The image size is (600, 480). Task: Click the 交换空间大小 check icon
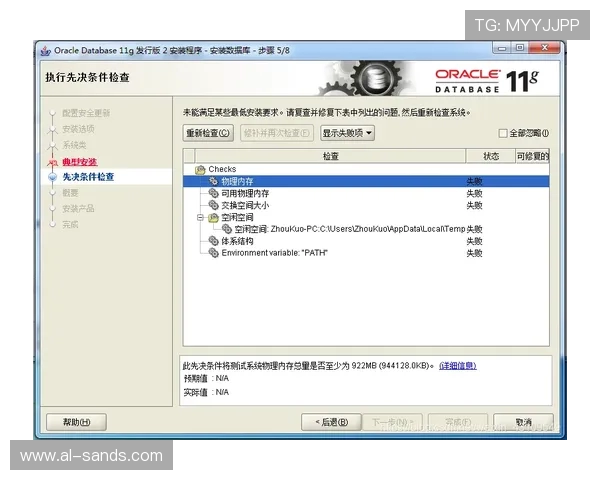(x=213, y=205)
